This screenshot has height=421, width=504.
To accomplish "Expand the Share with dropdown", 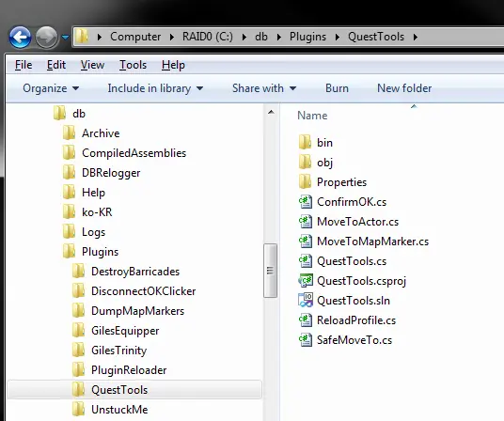I will pyautogui.click(x=264, y=88).
